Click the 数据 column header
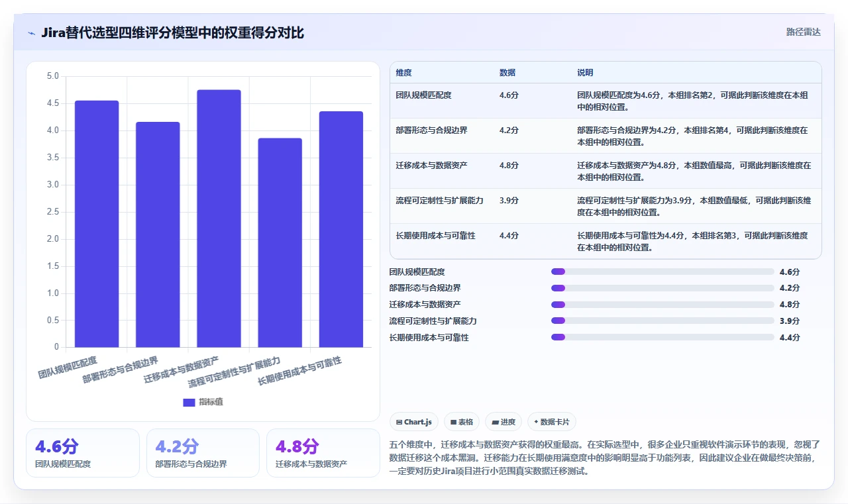 507,73
